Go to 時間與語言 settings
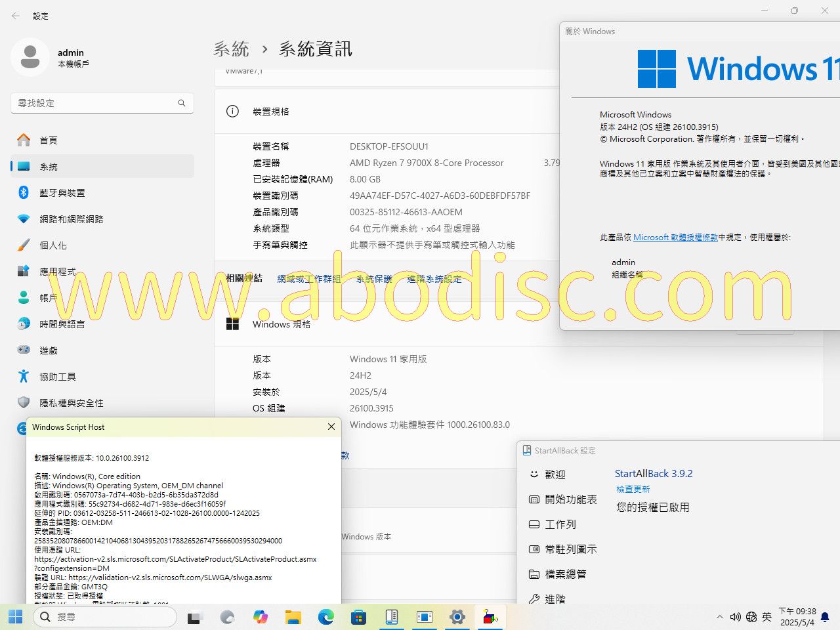Viewport: 840px width, 630px height. [102, 324]
